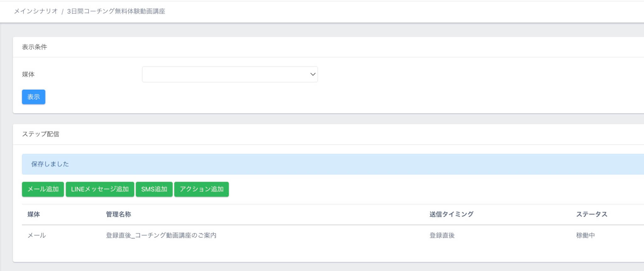Click the LINEメッセージ追加 button
644x271 pixels.
point(100,189)
